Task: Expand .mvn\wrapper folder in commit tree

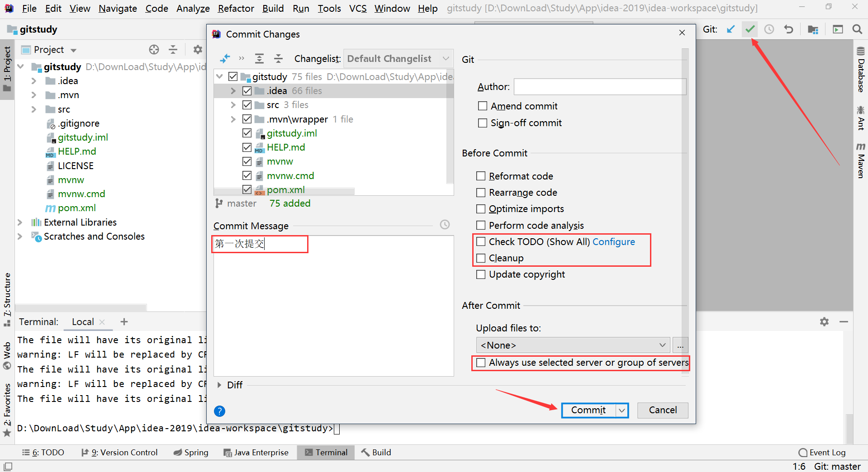Action: coord(233,119)
